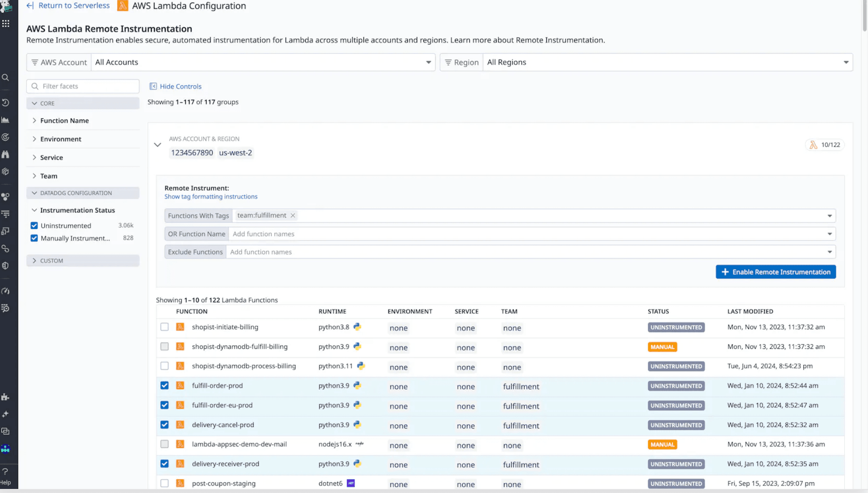Screen dimensions: 868x493
Task: Click Enable Remote Instrumentation button
Action: point(776,272)
